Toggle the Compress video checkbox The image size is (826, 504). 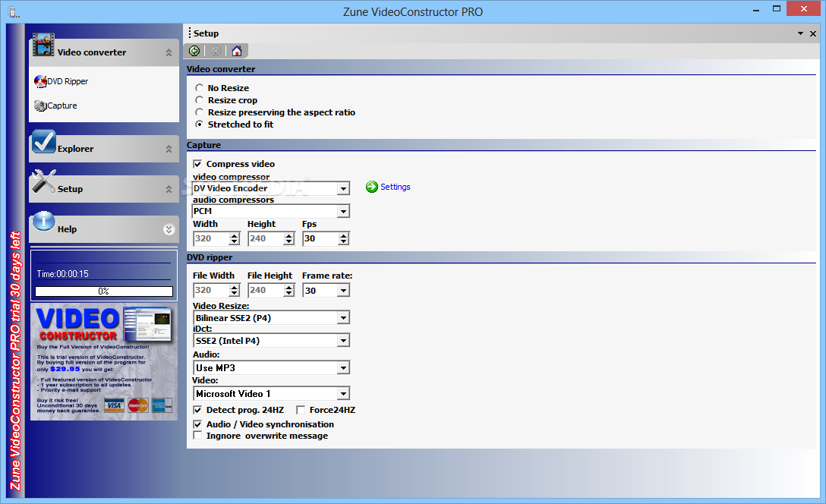pyautogui.click(x=197, y=164)
